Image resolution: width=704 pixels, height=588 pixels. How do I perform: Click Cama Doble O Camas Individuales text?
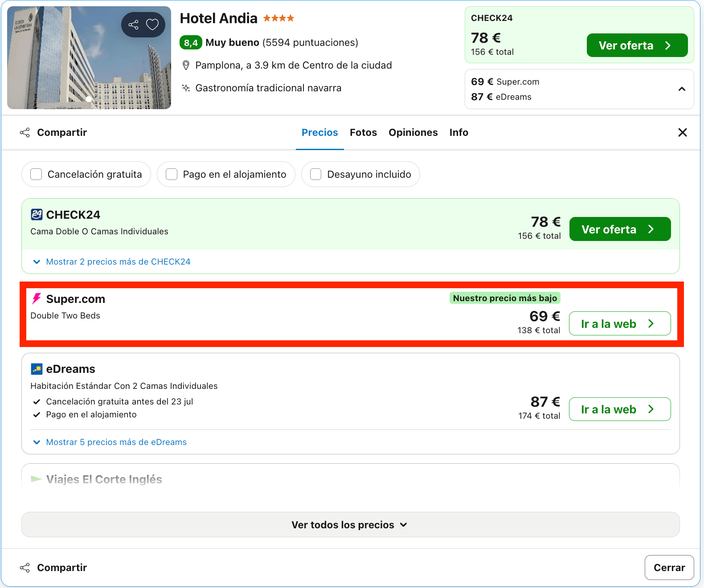[x=99, y=231]
